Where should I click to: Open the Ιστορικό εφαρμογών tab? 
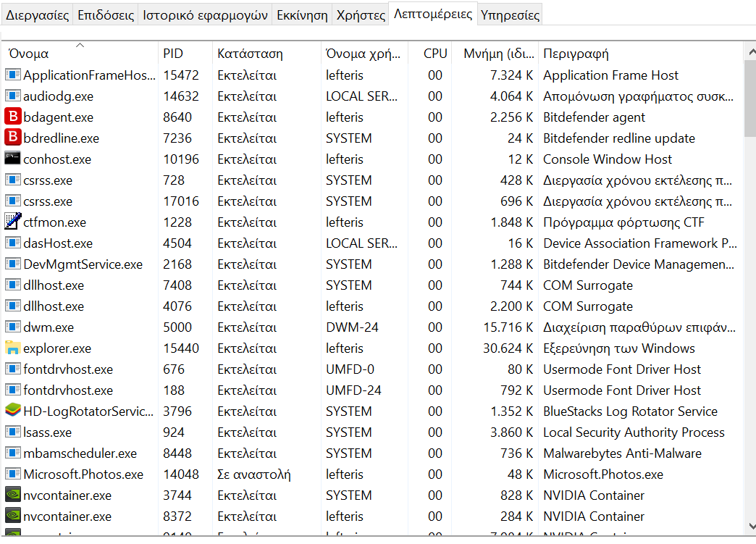click(205, 15)
